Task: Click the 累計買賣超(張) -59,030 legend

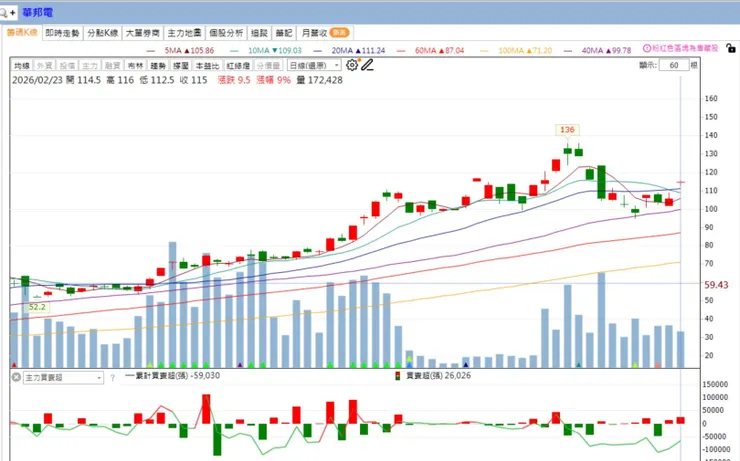Action: click(x=173, y=376)
